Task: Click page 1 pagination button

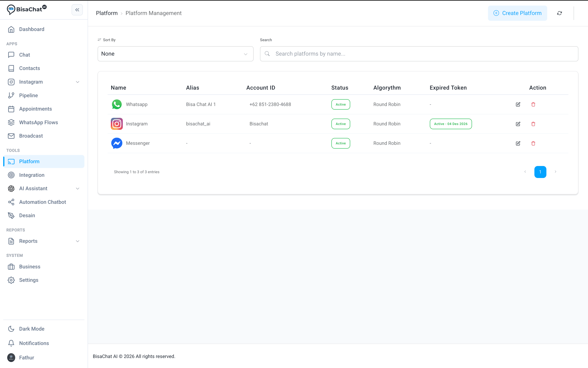Action: pos(540,172)
